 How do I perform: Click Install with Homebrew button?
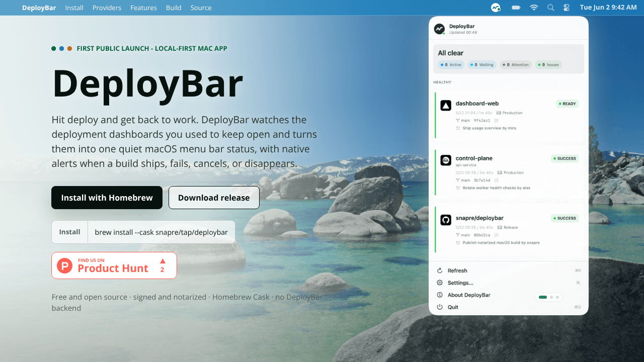107,198
